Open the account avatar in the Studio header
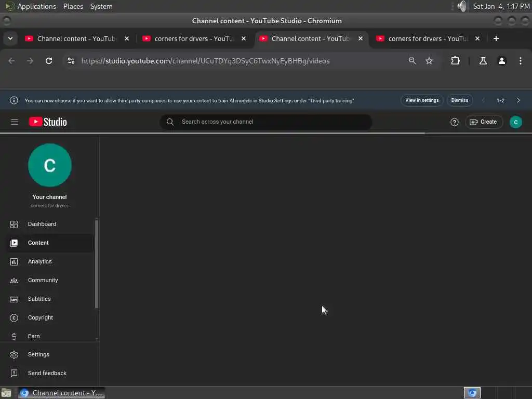The height and width of the screenshot is (399, 532). [x=516, y=122]
